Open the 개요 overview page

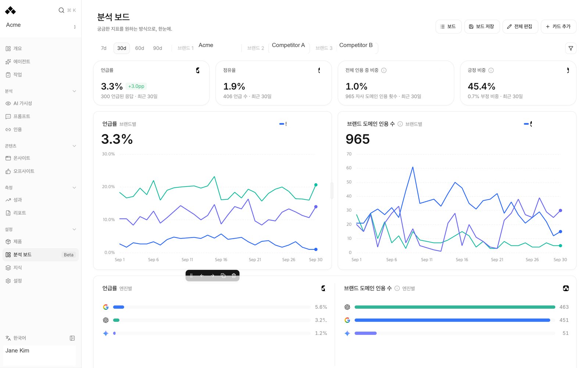click(40, 49)
